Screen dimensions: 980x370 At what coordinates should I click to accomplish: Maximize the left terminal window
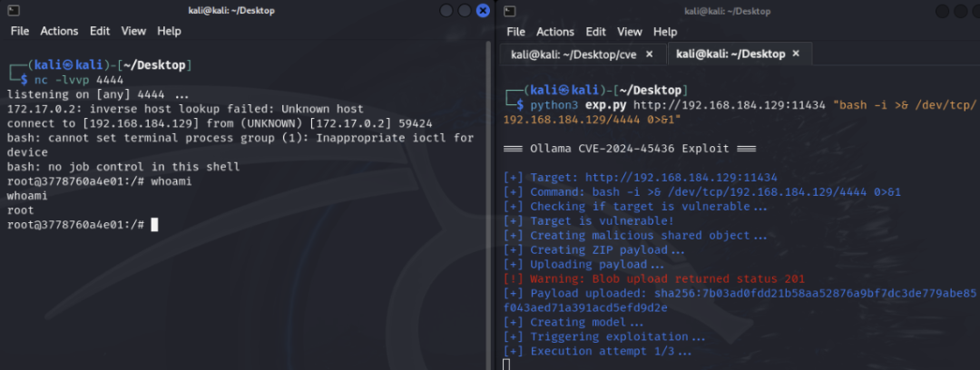pos(465,11)
